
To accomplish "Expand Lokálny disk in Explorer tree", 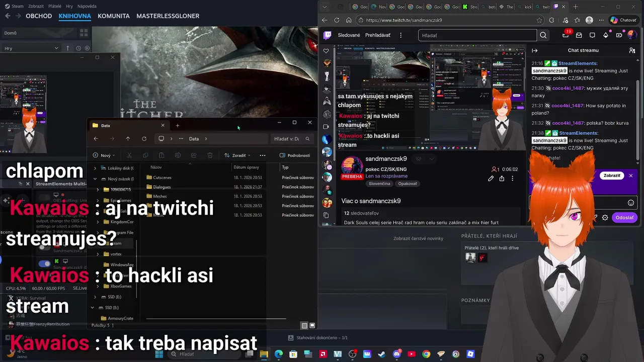I will [95, 168].
